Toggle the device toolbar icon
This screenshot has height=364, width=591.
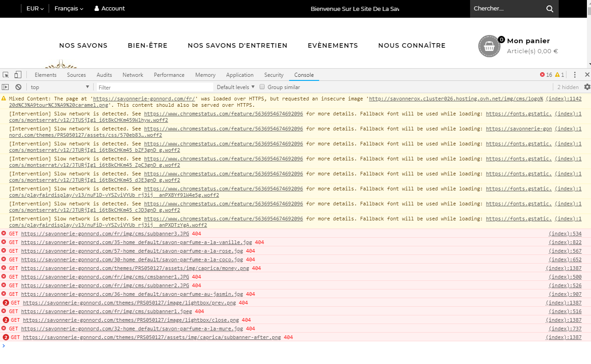18,75
